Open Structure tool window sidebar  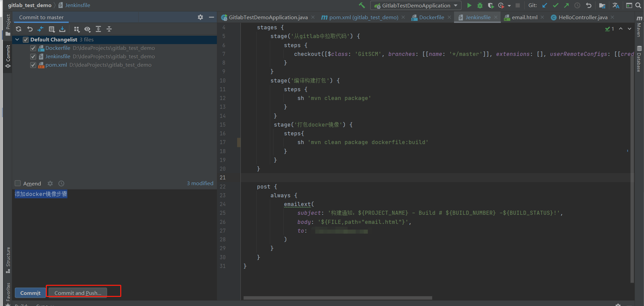[8, 260]
